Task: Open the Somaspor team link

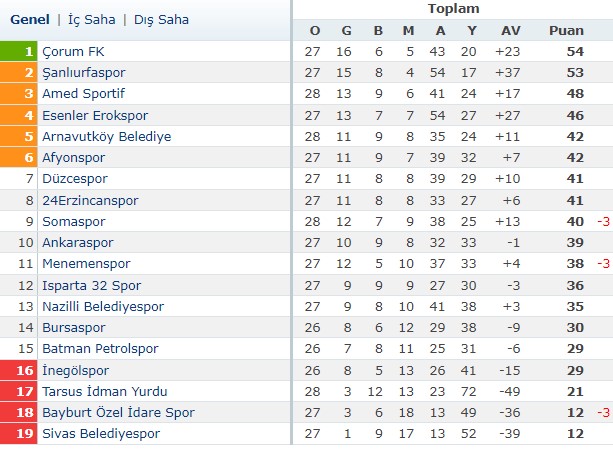Action: point(75,221)
